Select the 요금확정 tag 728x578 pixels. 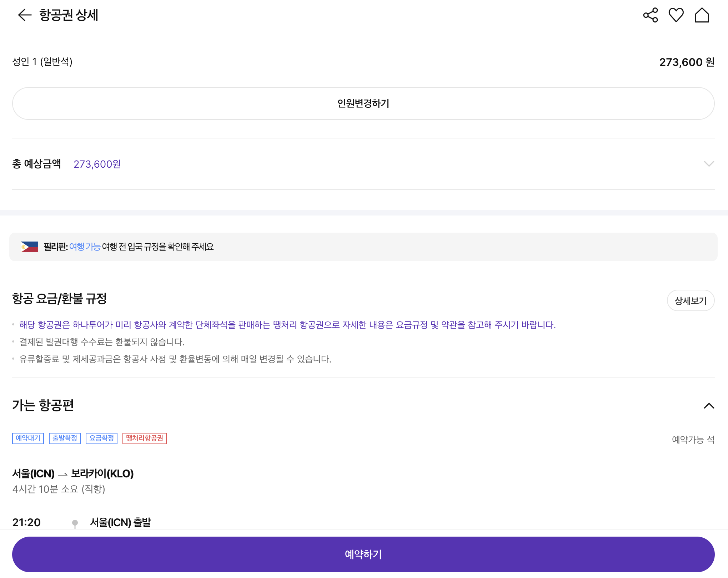101,438
